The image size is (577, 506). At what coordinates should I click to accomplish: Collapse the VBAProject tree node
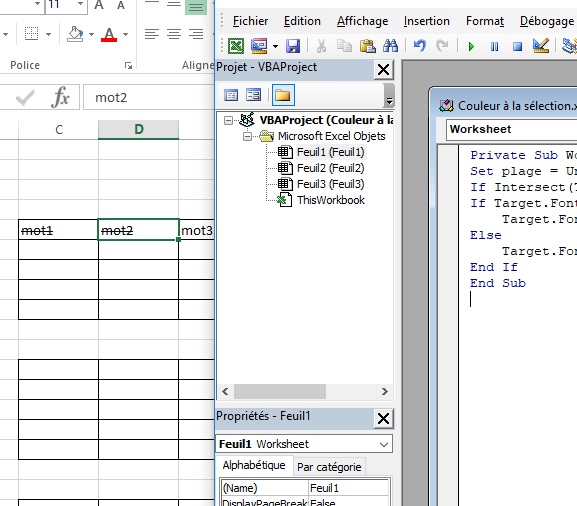pyautogui.click(x=229, y=120)
